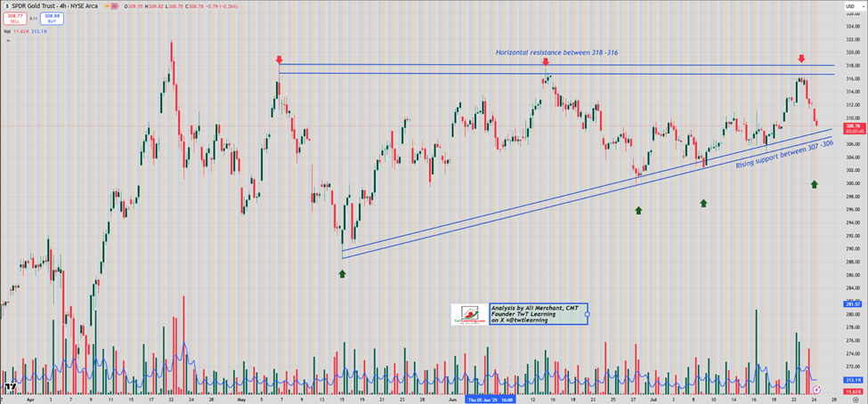
Task: Select the Vol indicator legend label
Action: tap(7, 30)
